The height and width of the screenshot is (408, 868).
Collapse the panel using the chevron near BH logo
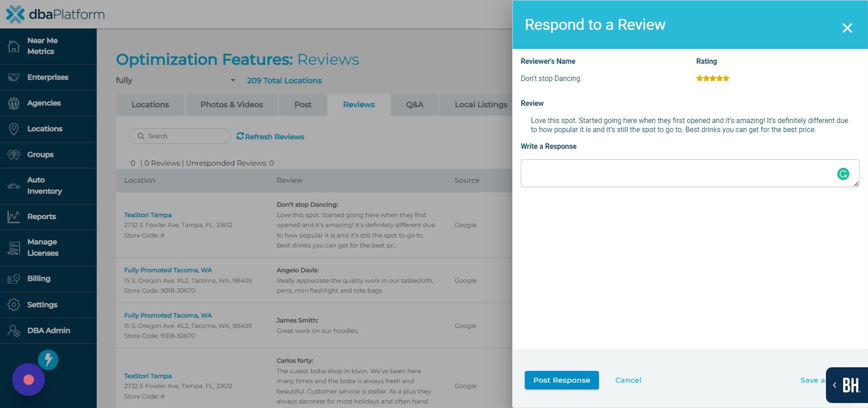[834, 385]
